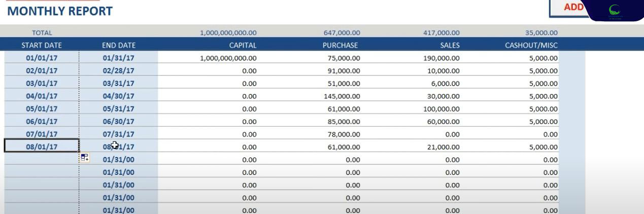Screen dimensions: 644x214
Task: Click the 01/01/17 start date cell
Action: click(42, 58)
